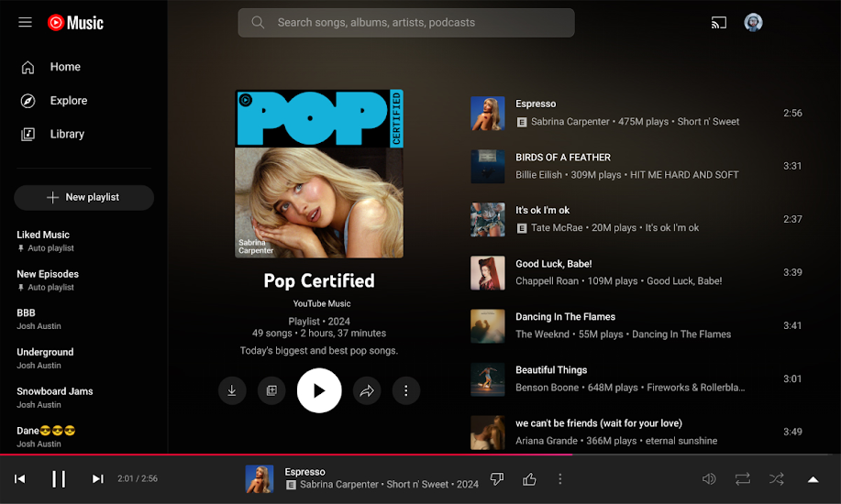The height and width of the screenshot is (504, 841).
Task: Play the Espresso track thumbnail
Action: (488, 113)
